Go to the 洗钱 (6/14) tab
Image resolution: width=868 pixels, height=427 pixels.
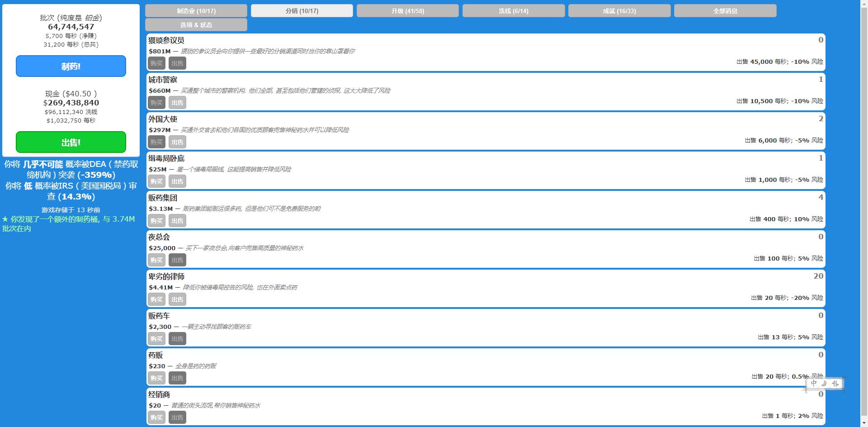coord(513,11)
